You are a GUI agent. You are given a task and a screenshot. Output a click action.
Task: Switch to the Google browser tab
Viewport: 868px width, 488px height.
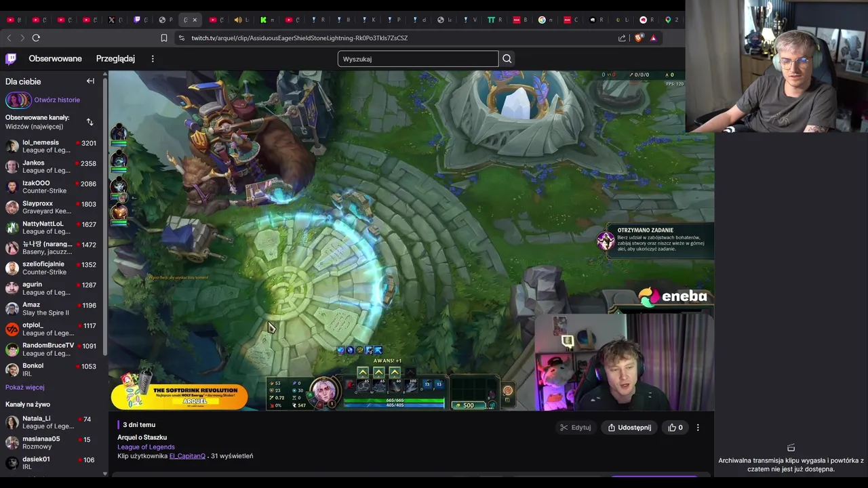coord(542,20)
